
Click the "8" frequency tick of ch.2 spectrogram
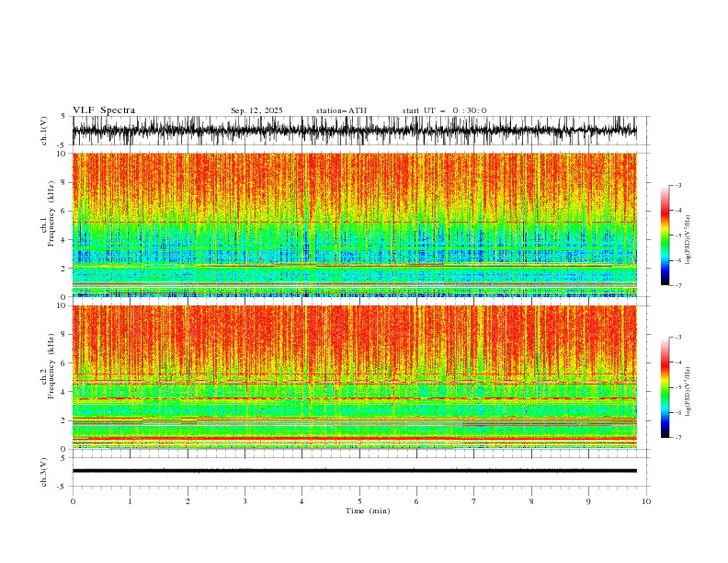point(63,335)
